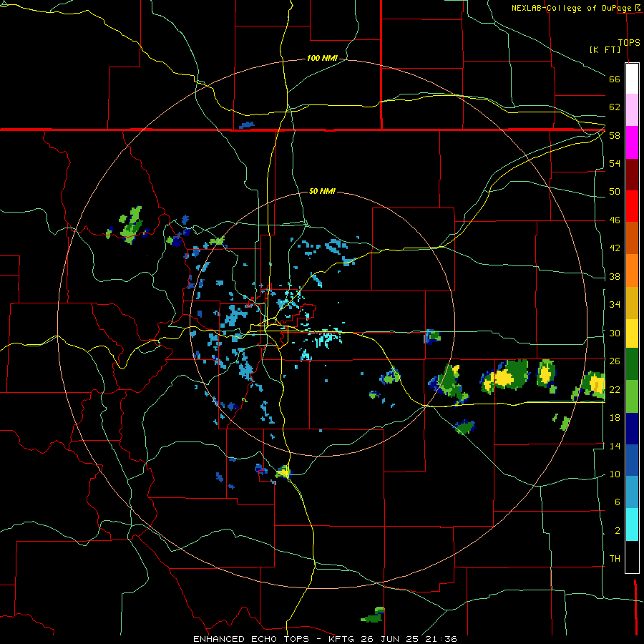Click the "100 NMI" range ring label

(322, 59)
